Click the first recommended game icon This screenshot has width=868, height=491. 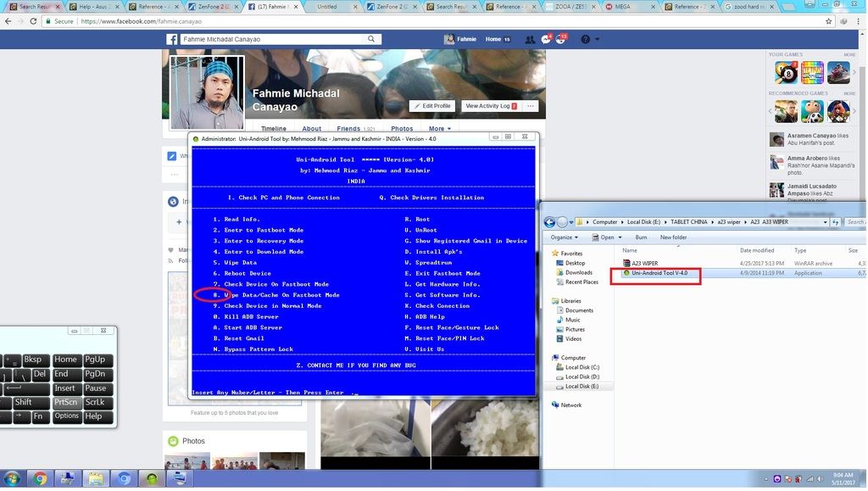click(786, 111)
